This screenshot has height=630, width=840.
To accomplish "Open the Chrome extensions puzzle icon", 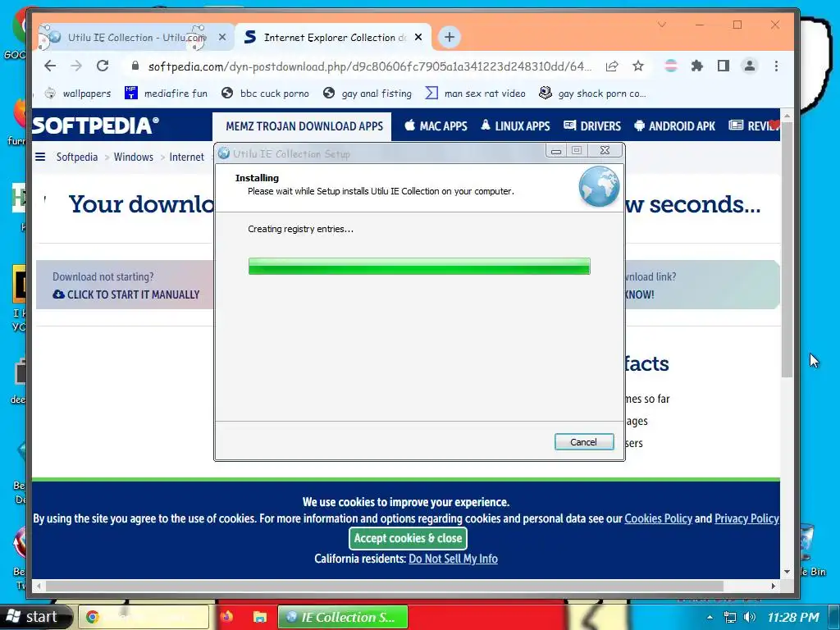I will (697, 66).
